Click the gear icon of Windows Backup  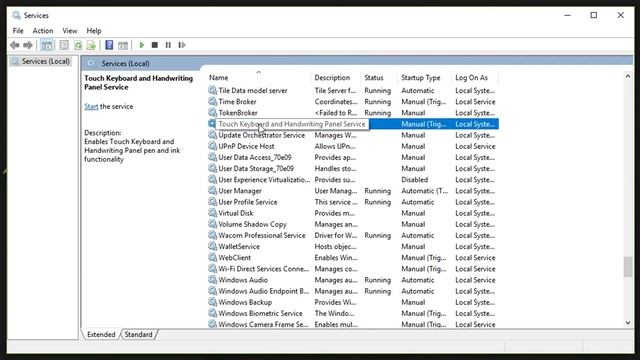coord(212,302)
